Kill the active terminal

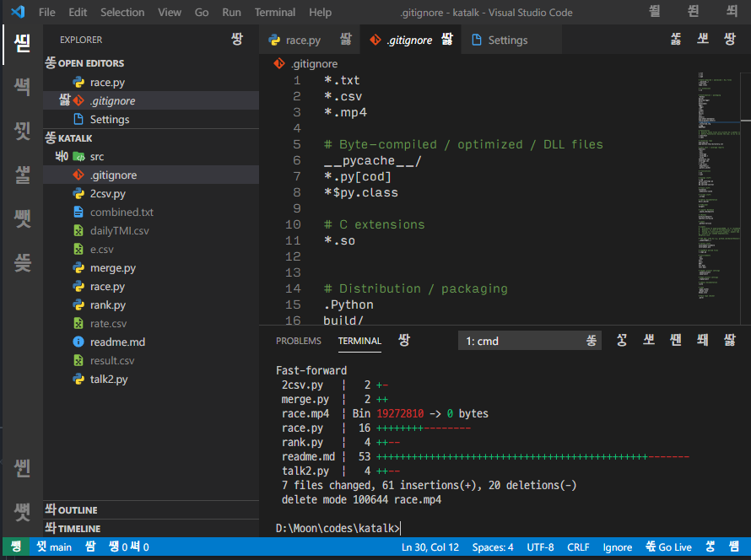pyautogui.click(x=675, y=341)
